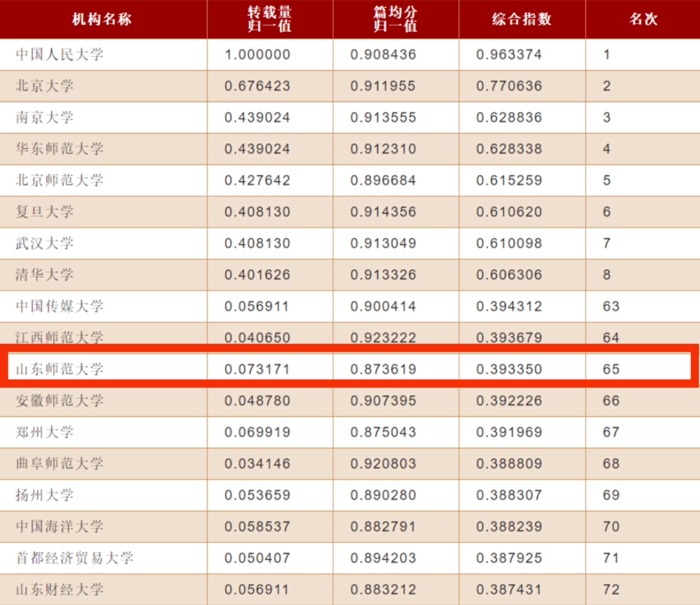Screen dimensions: 700x605
Task: Click the index value 0.610098
Action: point(509,243)
